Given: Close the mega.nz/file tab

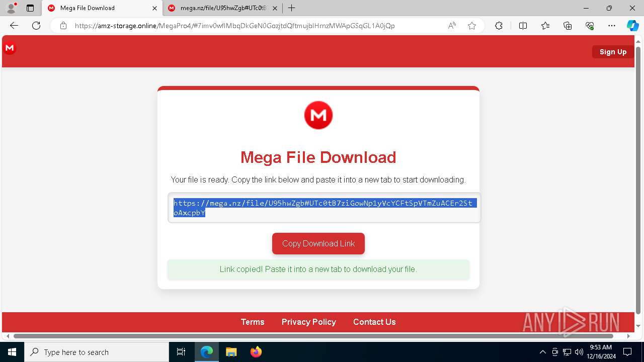Looking at the screenshot, I should coord(275,8).
